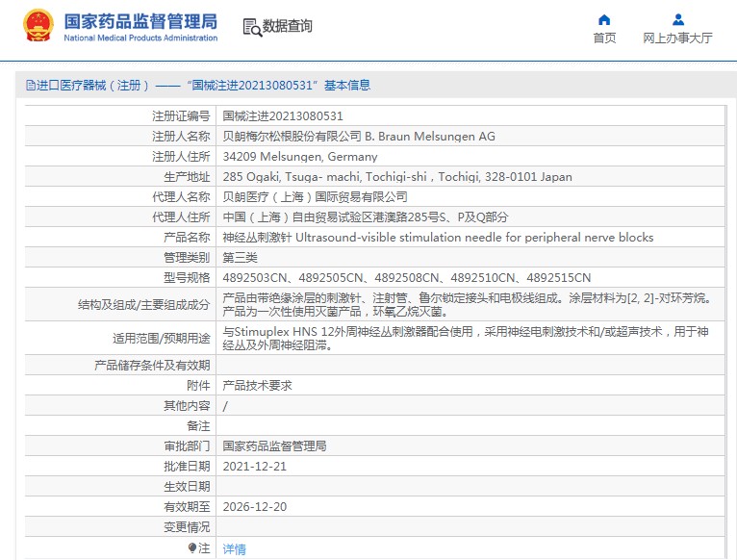Click the 注册证编号 row label
The height and width of the screenshot is (560, 737).
tap(181, 116)
